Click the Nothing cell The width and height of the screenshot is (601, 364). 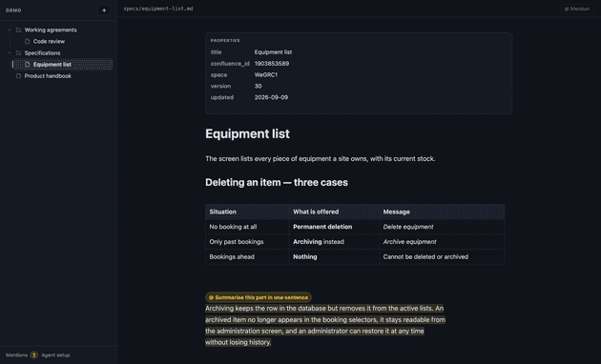pos(334,257)
